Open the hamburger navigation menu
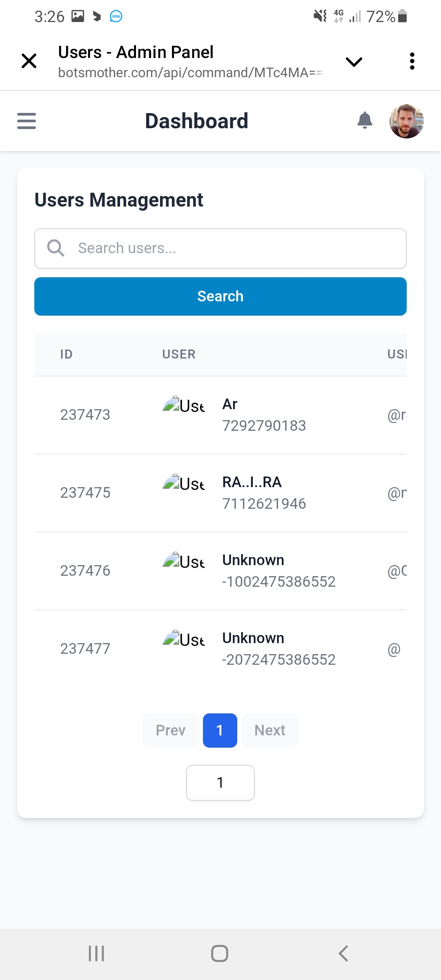This screenshot has height=980, width=441. coord(27,121)
